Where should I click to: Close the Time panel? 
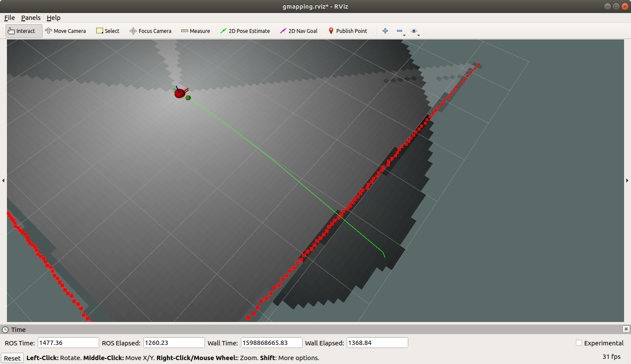pyautogui.click(x=625, y=329)
